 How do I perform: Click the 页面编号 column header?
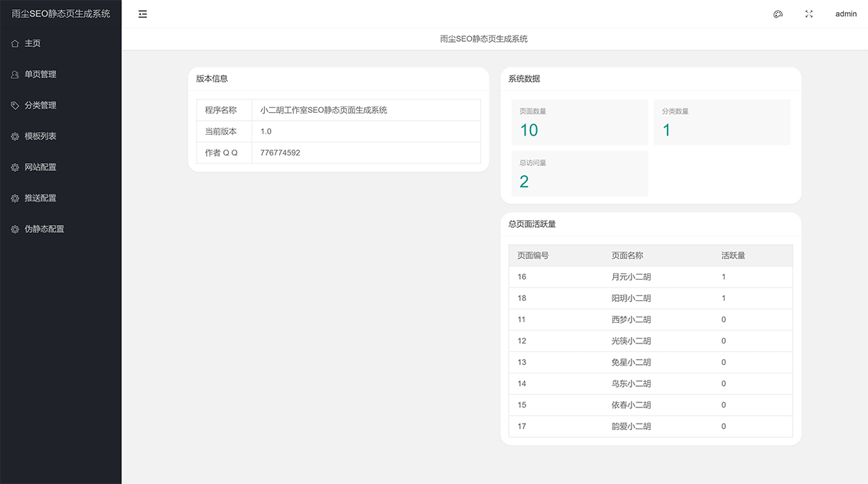coord(535,255)
